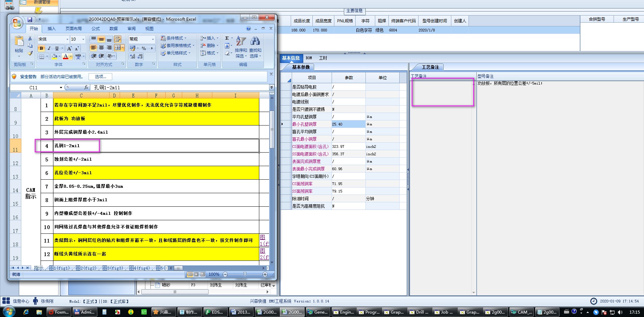The image size is (644, 317).
Task: Open the 公式 ribbon tab
Action: coord(96,29)
